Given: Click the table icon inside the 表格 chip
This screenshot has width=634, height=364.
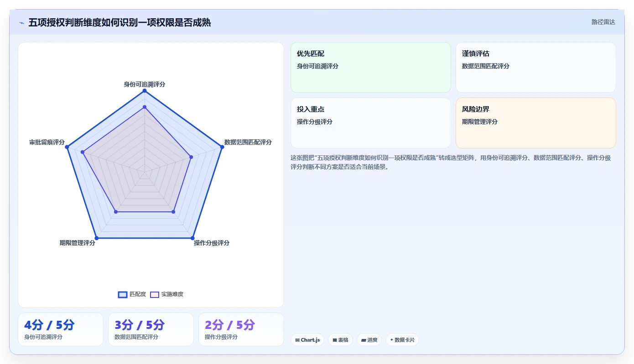Looking at the screenshot, I should [335, 340].
